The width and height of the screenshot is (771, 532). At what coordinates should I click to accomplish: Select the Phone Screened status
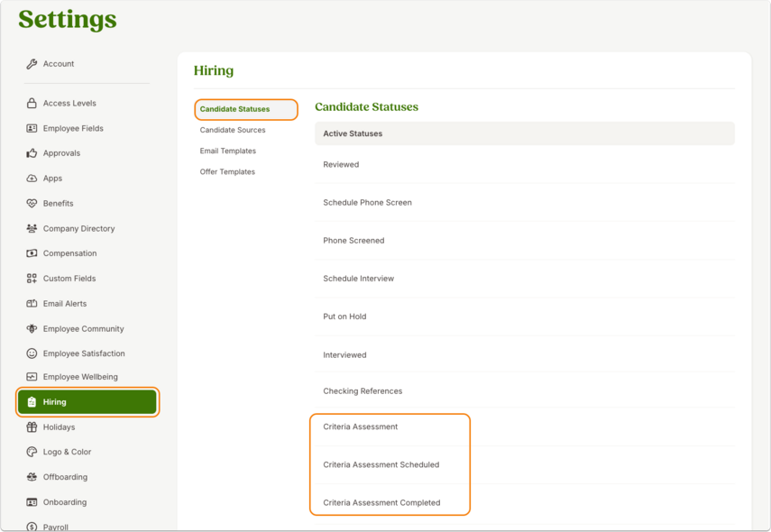525,241
